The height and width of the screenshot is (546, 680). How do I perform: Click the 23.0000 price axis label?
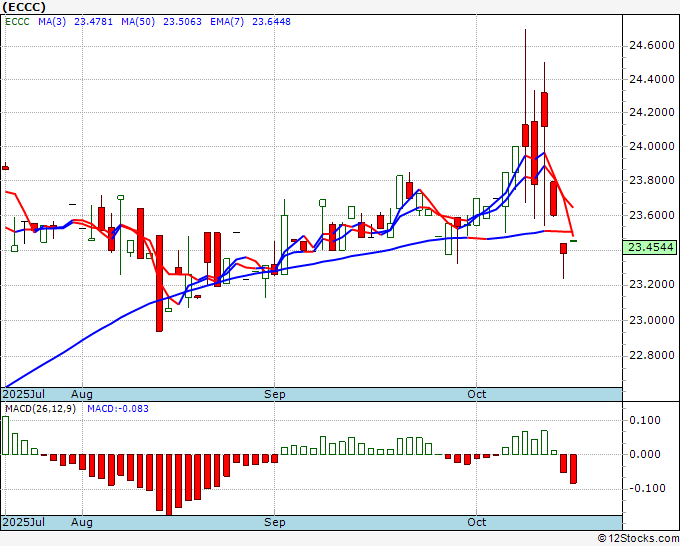pos(652,320)
